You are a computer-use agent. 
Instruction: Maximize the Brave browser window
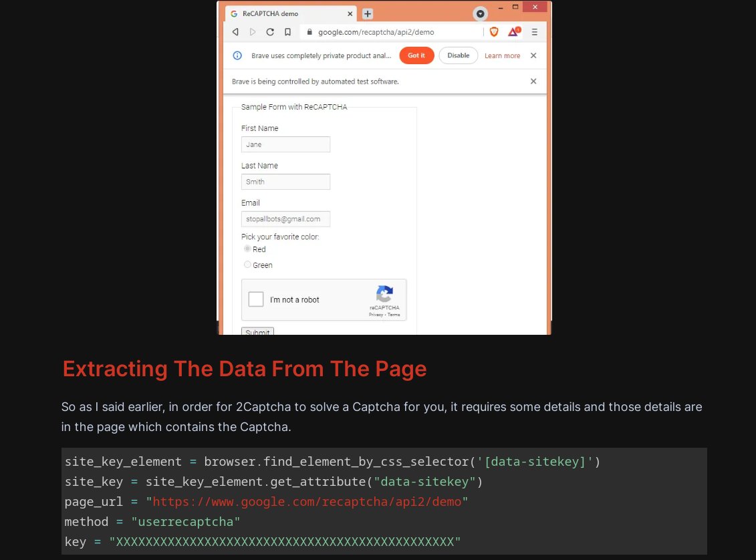click(515, 7)
